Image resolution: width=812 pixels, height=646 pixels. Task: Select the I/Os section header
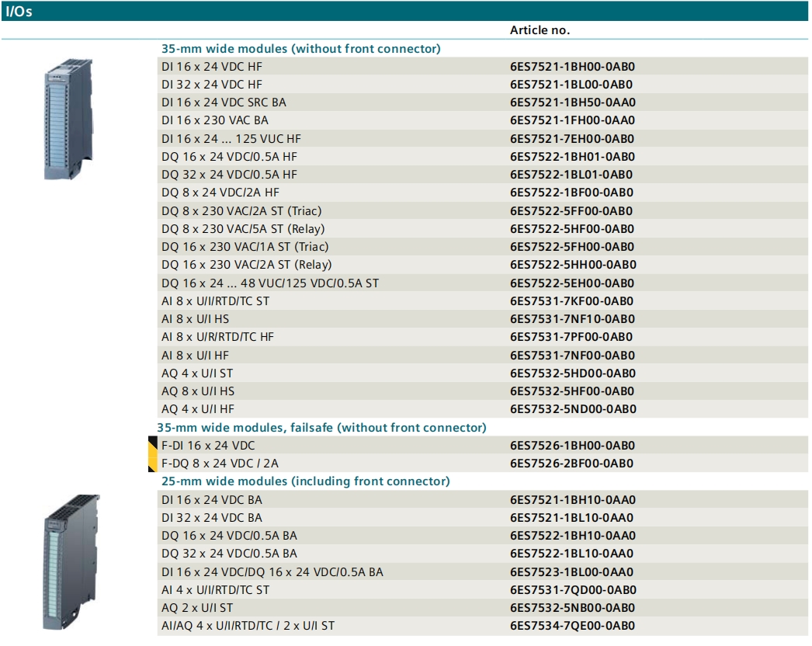pos(19,12)
